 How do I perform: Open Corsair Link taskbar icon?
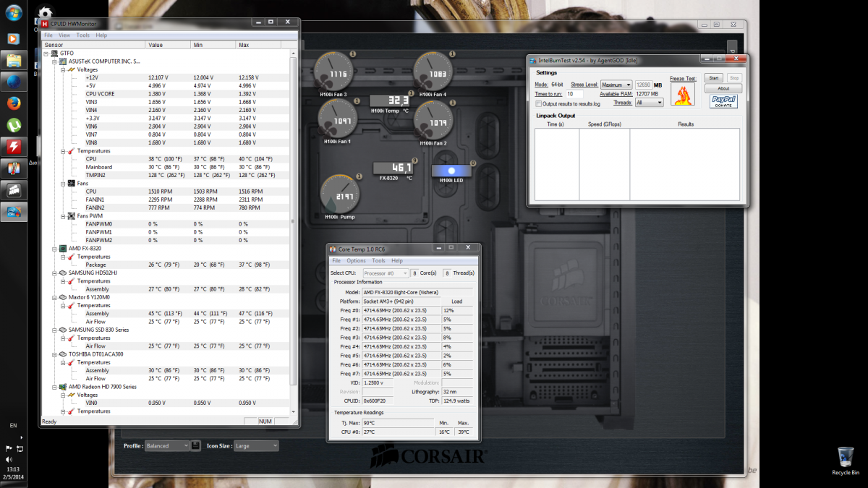pyautogui.click(x=14, y=190)
